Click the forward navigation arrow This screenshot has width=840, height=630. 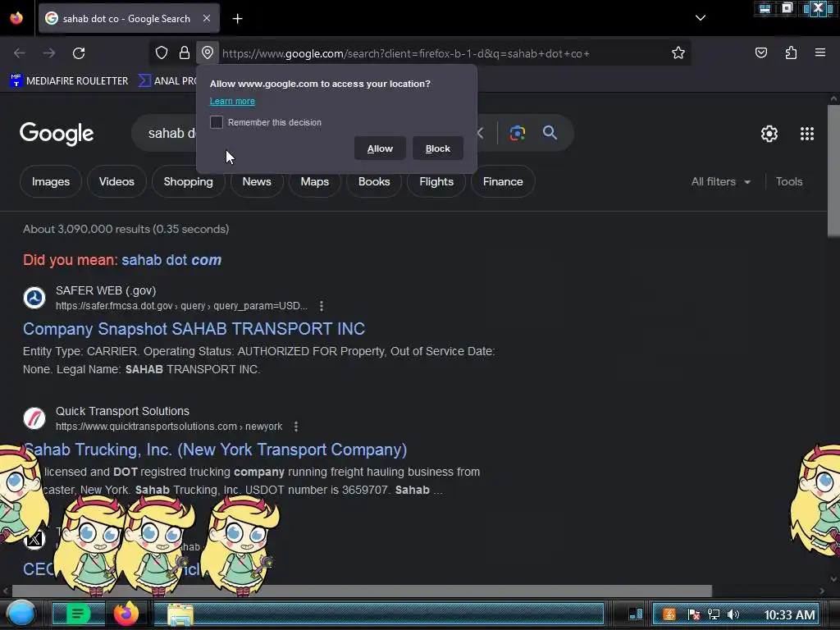[x=49, y=53]
